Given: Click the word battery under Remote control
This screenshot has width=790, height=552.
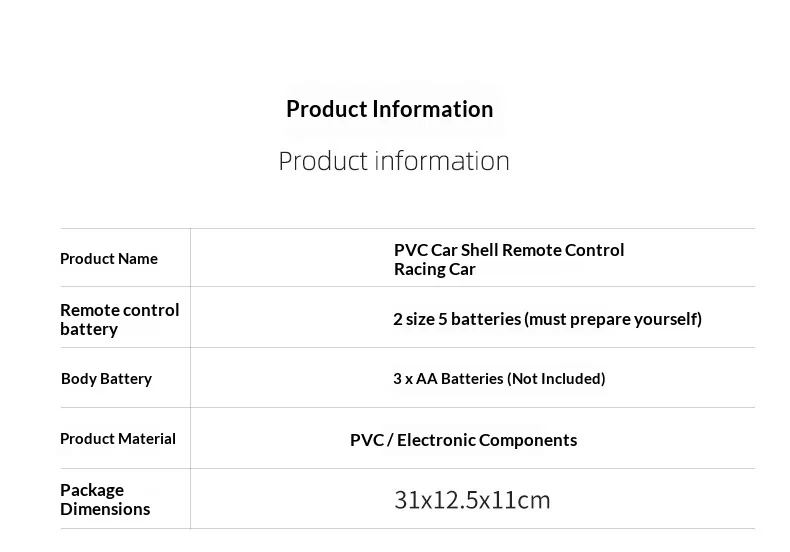Looking at the screenshot, I should pos(89,329).
